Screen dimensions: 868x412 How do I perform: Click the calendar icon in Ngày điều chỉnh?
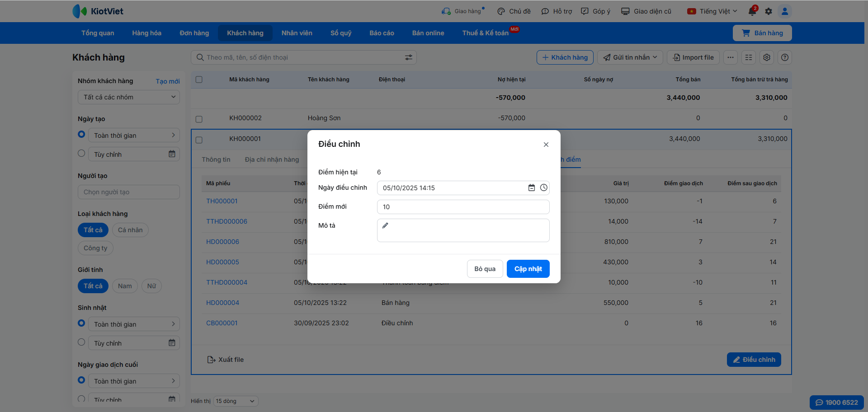point(532,188)
